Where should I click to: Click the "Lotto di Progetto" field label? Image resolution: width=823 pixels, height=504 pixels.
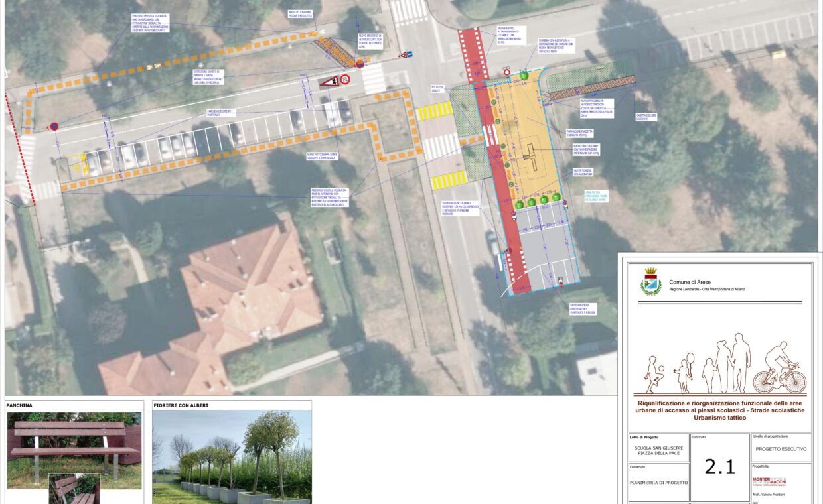click(644, 437)
